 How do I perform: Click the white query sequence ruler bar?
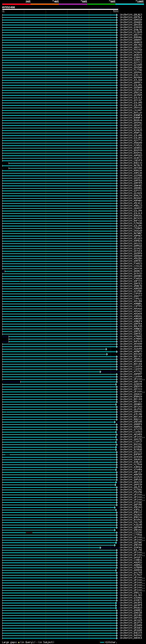[x=60, y=9]
